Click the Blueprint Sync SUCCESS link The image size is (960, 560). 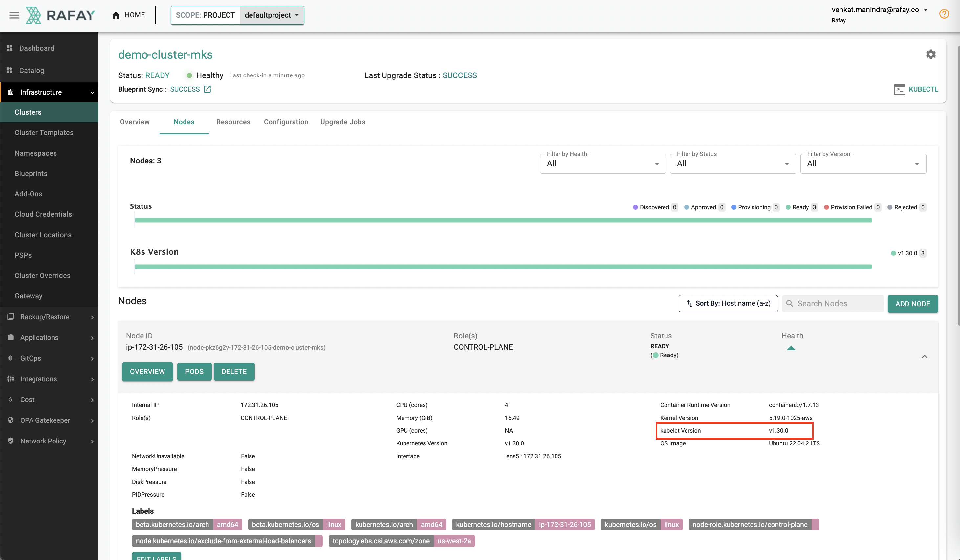coord(185,89)
